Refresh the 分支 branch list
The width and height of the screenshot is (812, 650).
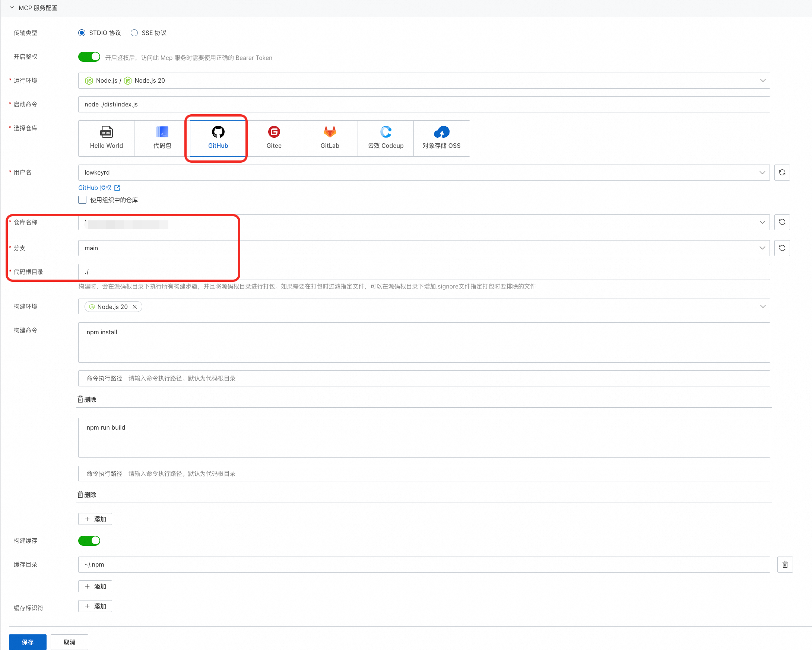(x=782, y=248)
